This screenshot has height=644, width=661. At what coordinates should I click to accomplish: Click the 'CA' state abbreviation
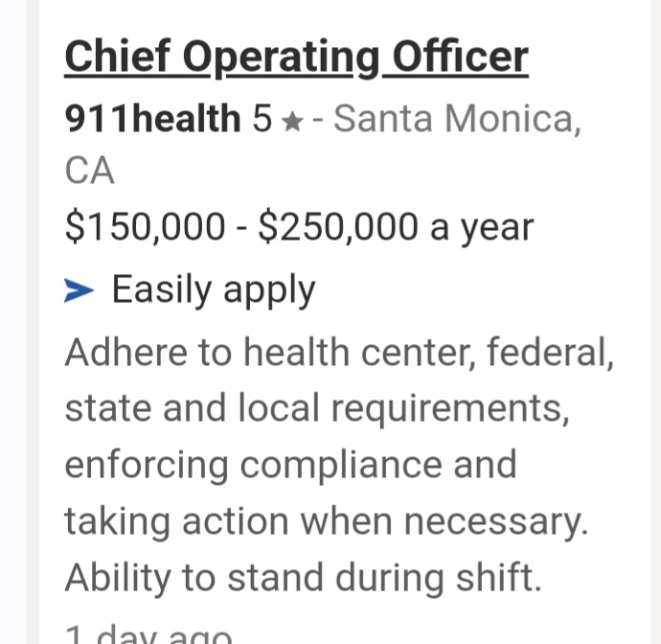click(x=89, y=172)
